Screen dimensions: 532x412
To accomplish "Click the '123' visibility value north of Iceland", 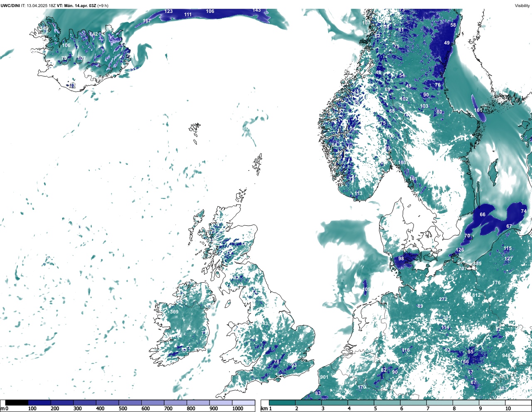I will coord(168,11).
